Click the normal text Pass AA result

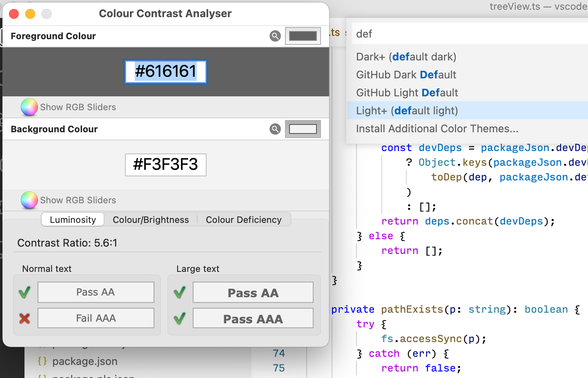96,292
